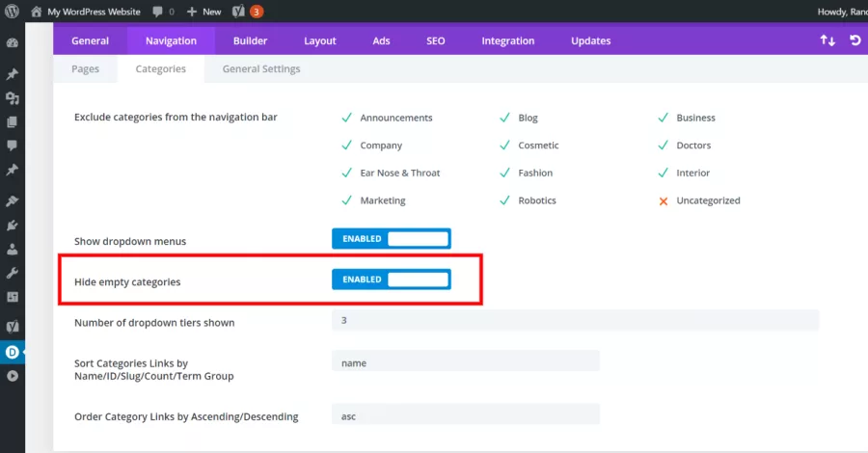Select the Categories sub-tab
868x453 pixels.
click(x=160, y=69)
